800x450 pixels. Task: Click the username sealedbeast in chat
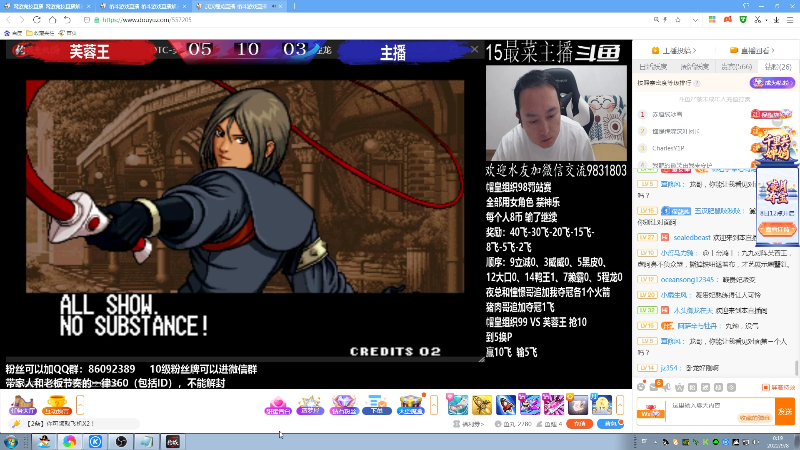click(x=691, y=237)
